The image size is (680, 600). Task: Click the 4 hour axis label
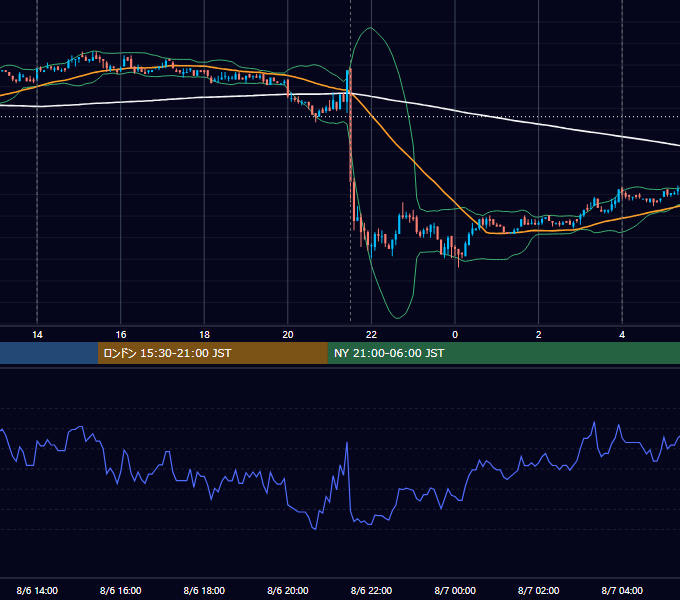click(622, 335)
